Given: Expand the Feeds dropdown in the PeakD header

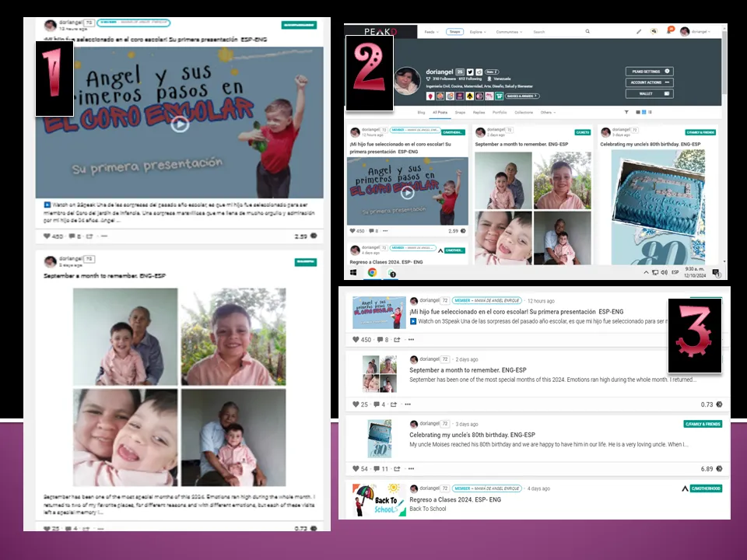Looking at the screenshot, I should [432, 32].
